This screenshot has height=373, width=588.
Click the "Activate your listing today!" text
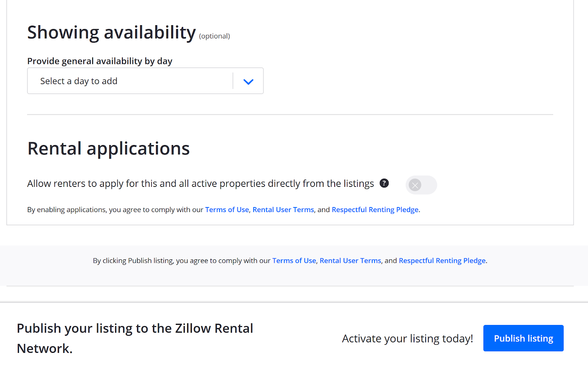407,338
